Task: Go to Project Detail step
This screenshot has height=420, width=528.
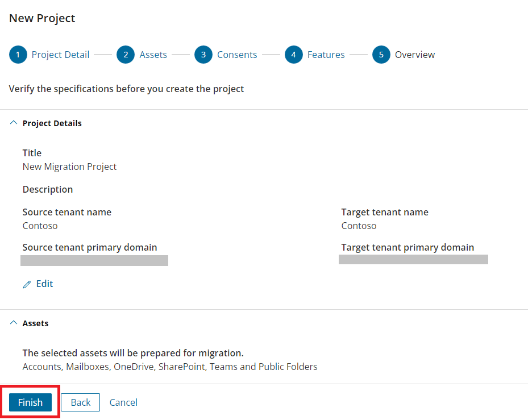Action: click(x=60, y=55)
